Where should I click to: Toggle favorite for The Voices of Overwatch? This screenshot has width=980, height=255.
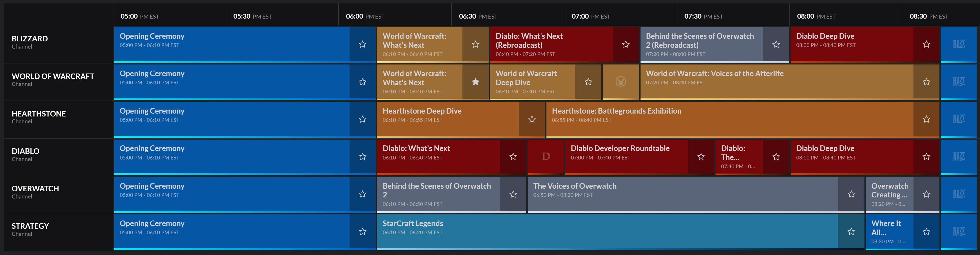point(851,194)
